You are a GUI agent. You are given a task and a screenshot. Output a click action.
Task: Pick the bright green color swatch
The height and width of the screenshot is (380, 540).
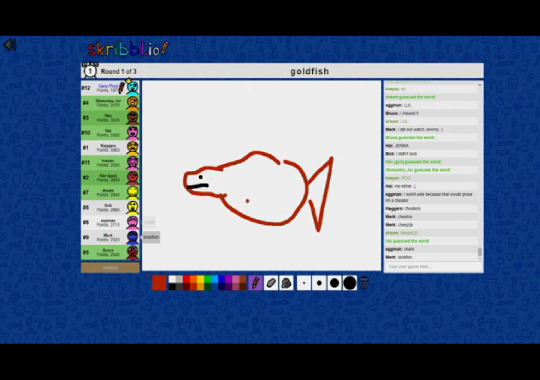click(x=208, y=279)
